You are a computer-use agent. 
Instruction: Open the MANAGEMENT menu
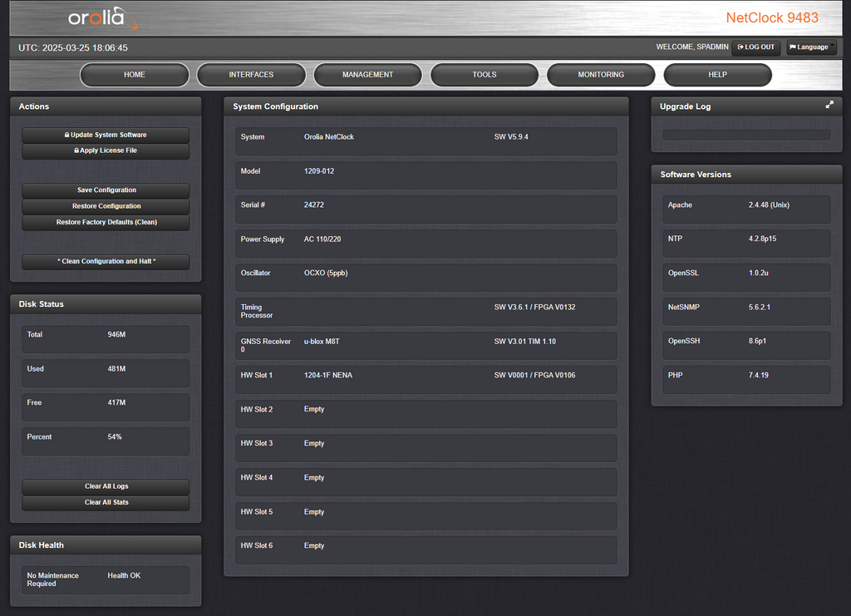367,75
